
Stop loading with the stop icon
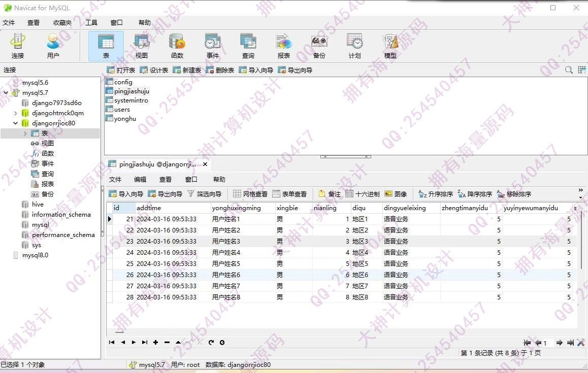click(x=222, y=342)
